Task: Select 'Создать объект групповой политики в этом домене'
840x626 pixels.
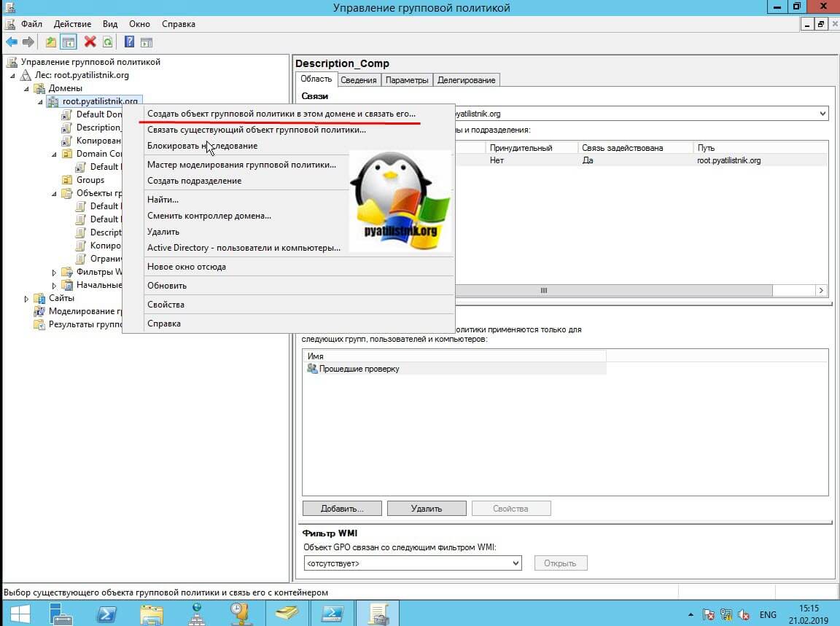Action: tap(281, 114)
